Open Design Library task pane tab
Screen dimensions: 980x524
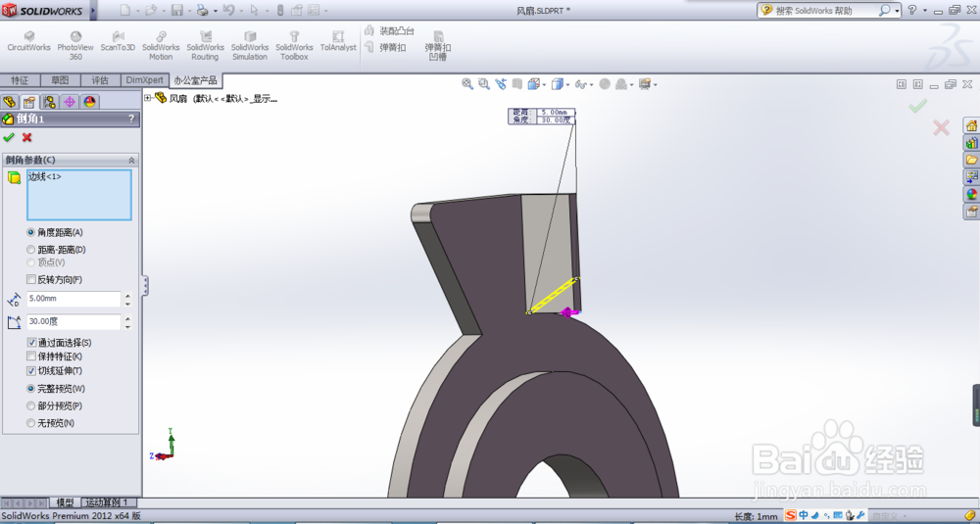pos(971,143)
